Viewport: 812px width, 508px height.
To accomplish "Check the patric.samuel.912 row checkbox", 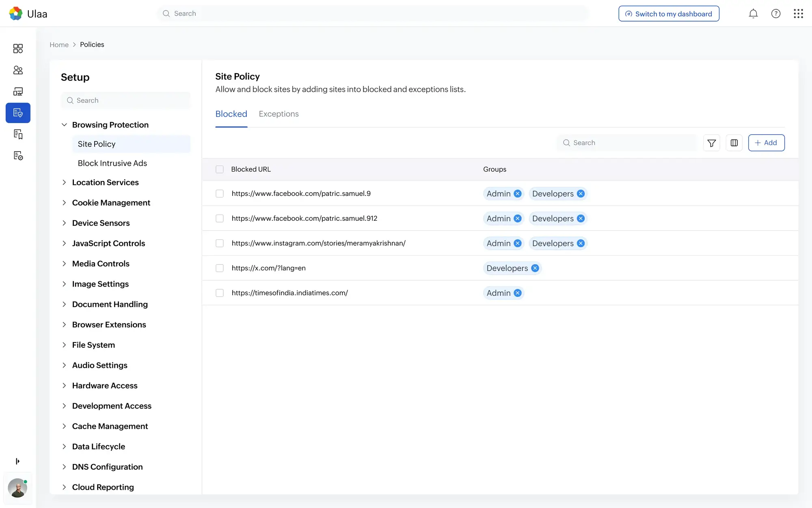I will coord(220,219).
